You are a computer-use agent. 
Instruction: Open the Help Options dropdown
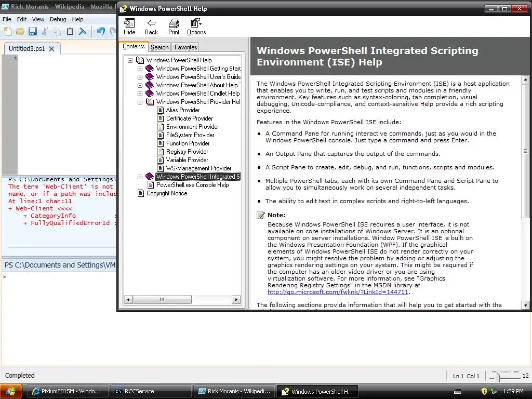point(196,27)
